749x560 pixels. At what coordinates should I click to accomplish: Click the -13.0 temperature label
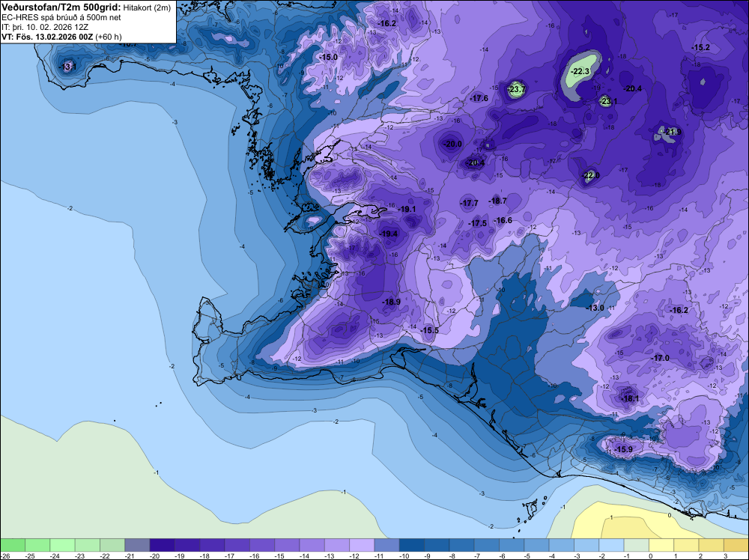pos(595,308)
